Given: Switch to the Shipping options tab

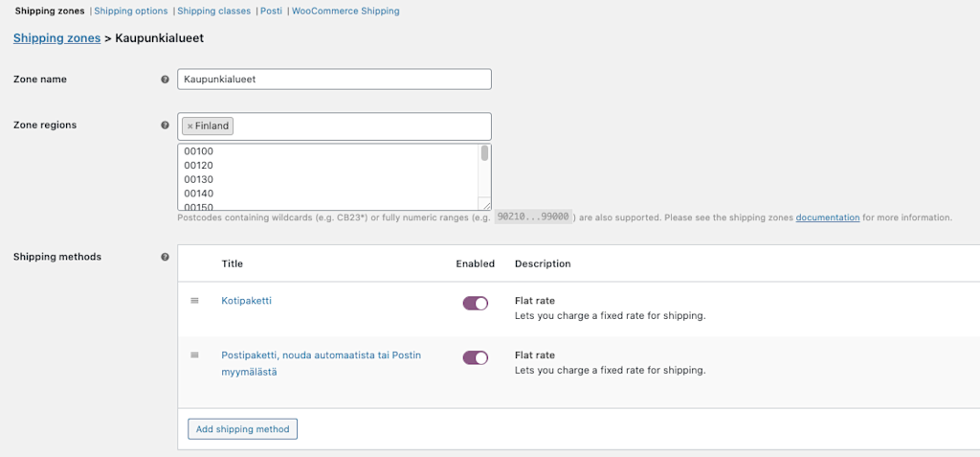Looking at the screenshot, I should tap(130, 11).
